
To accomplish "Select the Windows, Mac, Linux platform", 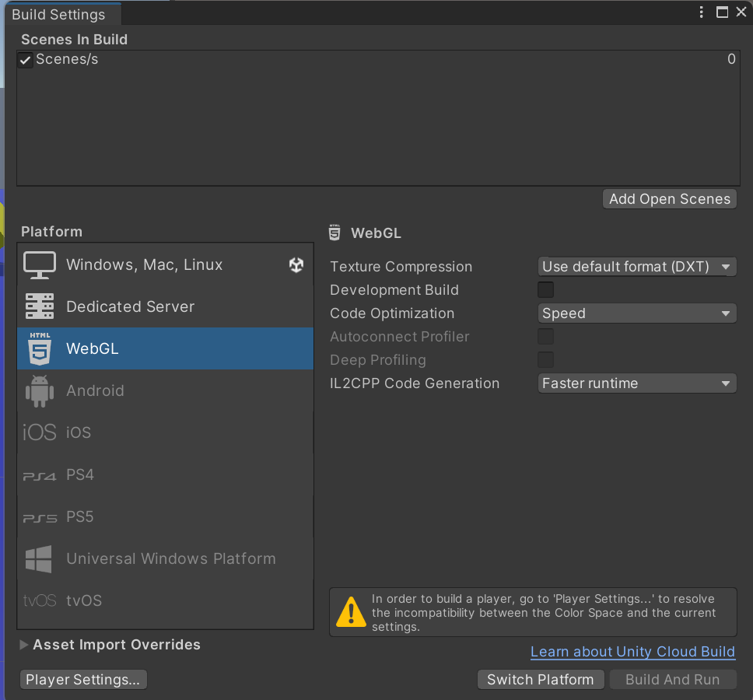I will [x=165, y=264].
